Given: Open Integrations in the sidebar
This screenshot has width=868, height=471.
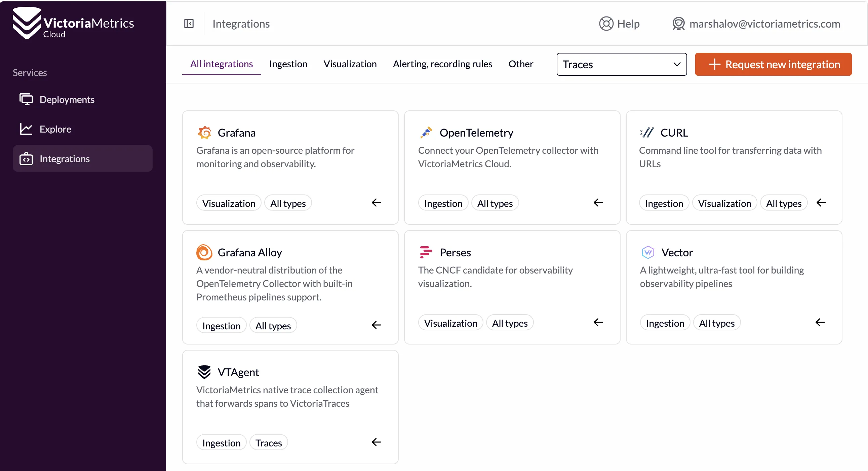Looking at the screenshot, I should pos(83,158).
